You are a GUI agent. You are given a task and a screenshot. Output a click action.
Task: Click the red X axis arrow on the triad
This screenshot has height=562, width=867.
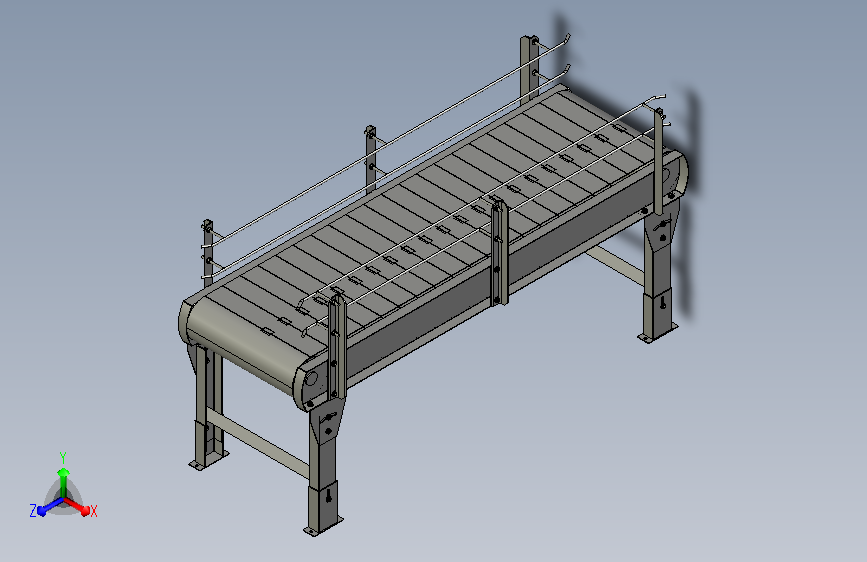(x=77, y=506)
